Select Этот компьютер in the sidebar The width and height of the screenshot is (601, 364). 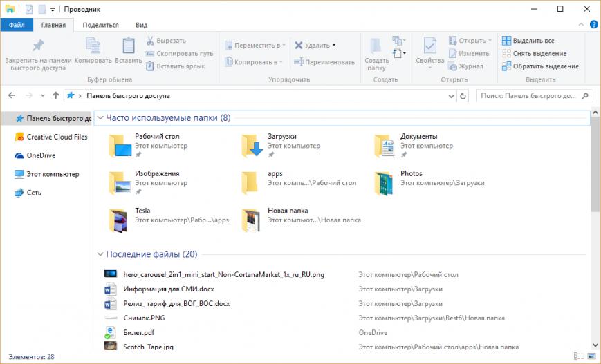tap(52, 174)
